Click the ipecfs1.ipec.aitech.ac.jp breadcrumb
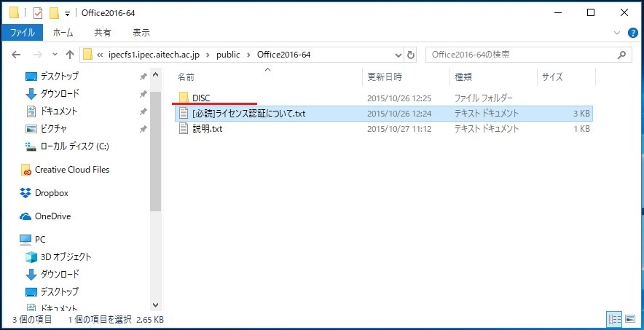Screen dimensions: 644x330 tap(154, 55)
